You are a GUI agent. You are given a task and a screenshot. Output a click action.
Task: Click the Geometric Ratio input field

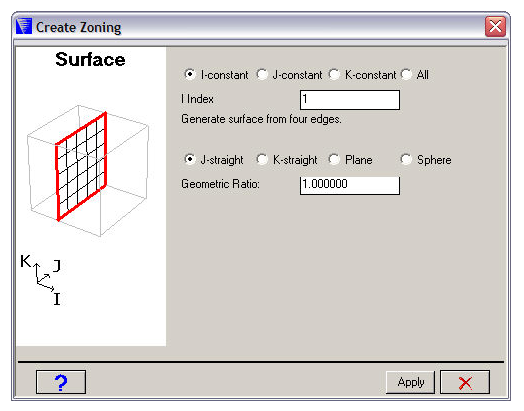click(350, 185)
